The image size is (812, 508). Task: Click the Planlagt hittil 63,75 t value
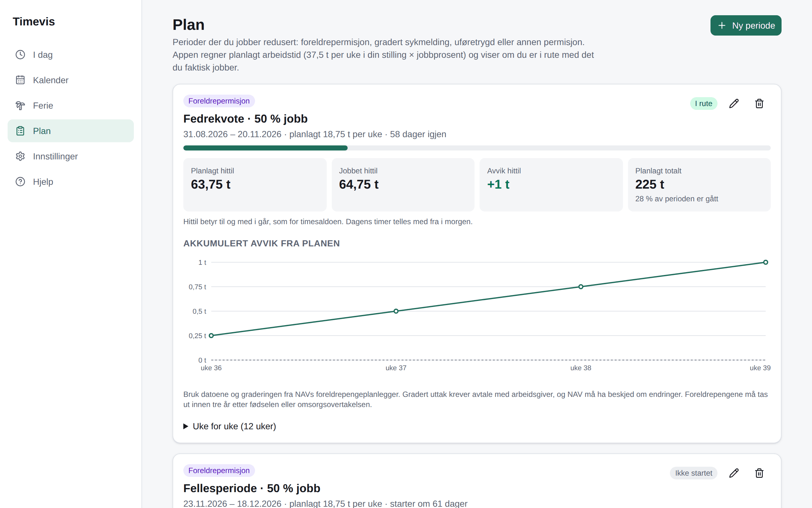[x=211, y=184]
